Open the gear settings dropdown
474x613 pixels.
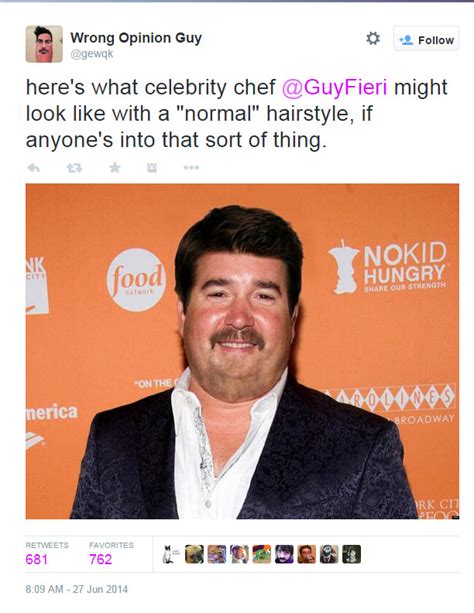373,38
